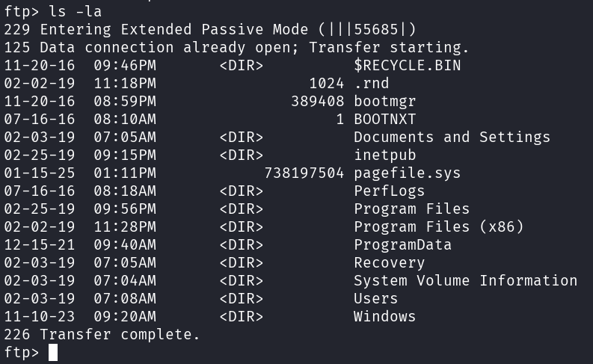Click the BOOTNXT file name
The width and height of the screenshot is (593, 364).
pyautogui.click(x=384, y=119)
